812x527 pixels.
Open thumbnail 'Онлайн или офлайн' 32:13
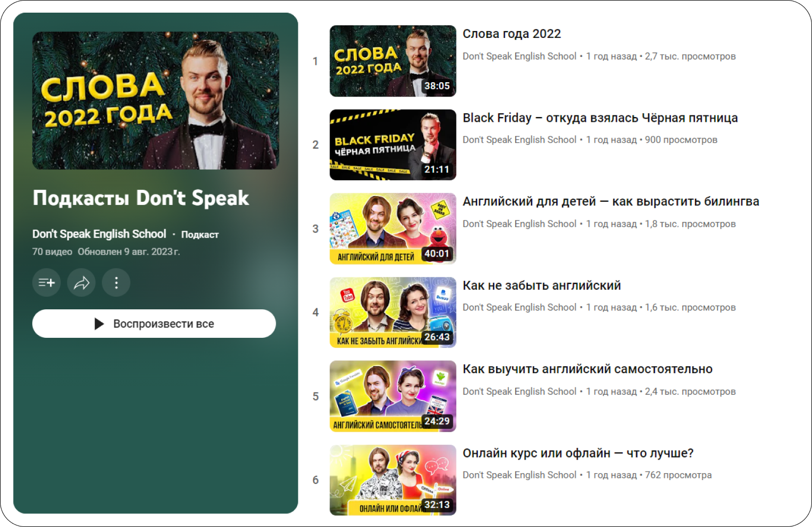(x=393, y=480)
